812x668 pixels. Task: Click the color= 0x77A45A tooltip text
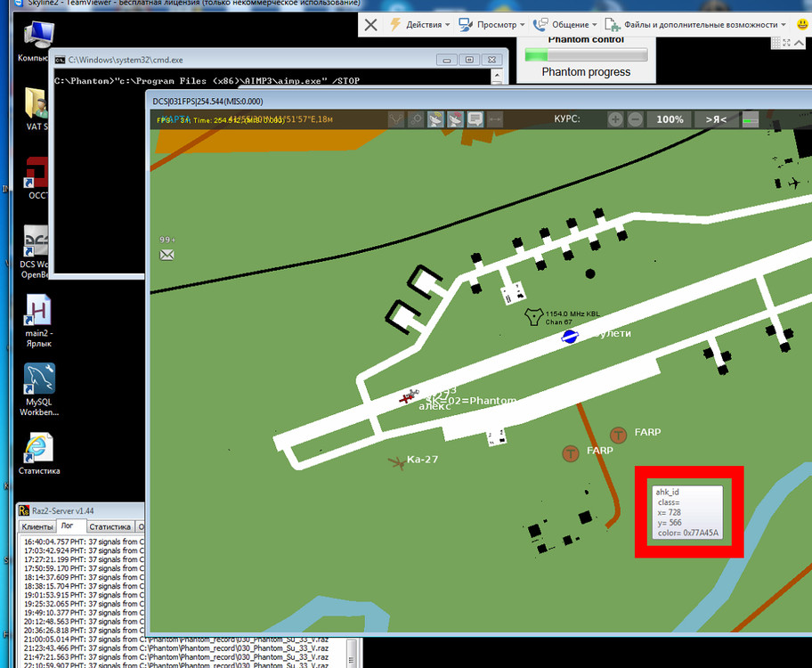[687, 533]
